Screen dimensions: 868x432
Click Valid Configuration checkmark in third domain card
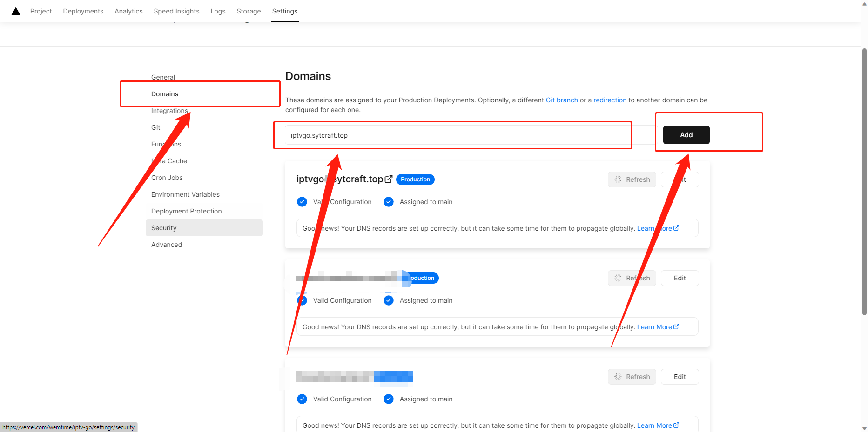pos(302,399)
